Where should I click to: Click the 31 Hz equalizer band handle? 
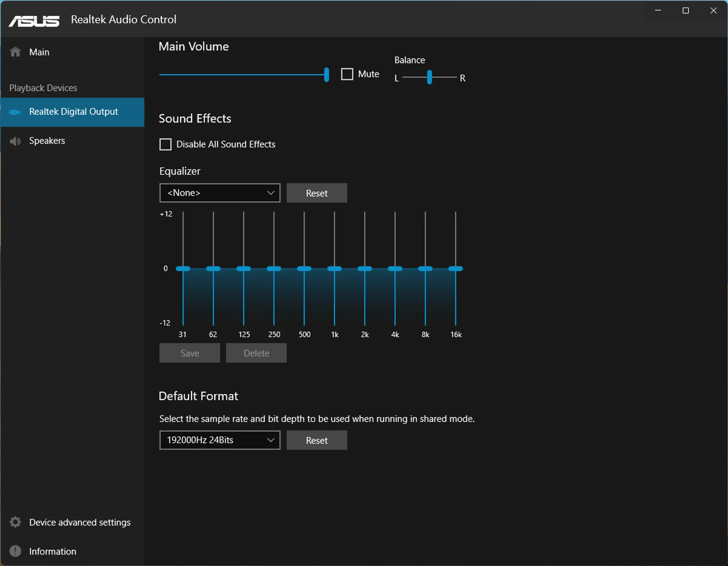tap(183, 269)
